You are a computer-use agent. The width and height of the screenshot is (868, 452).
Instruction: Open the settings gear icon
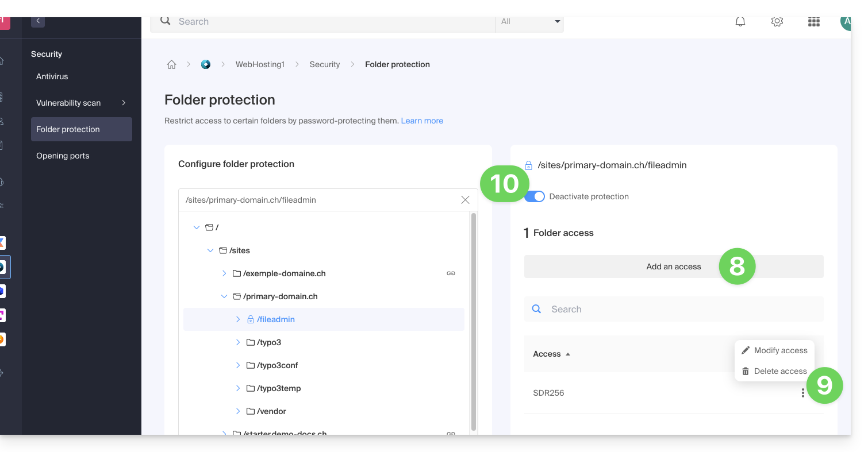click(777, 22)
